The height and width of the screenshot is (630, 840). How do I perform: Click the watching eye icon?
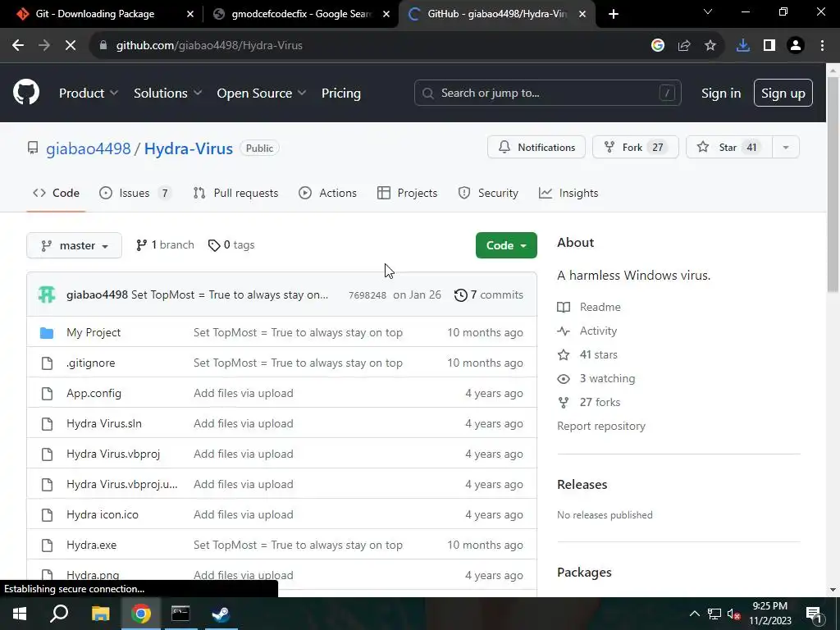(x=564, y=379)
